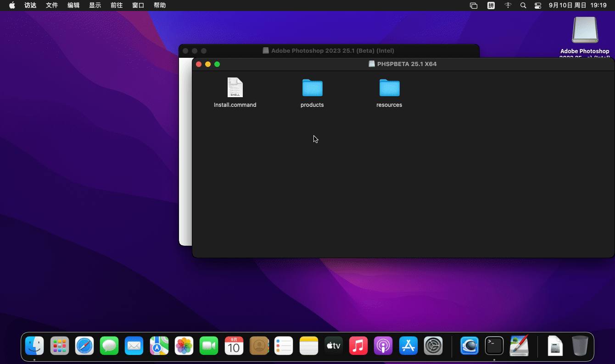Open Apple TV from the Dock
The width and height of the screenshot is (615, 364).
point(334,346)
